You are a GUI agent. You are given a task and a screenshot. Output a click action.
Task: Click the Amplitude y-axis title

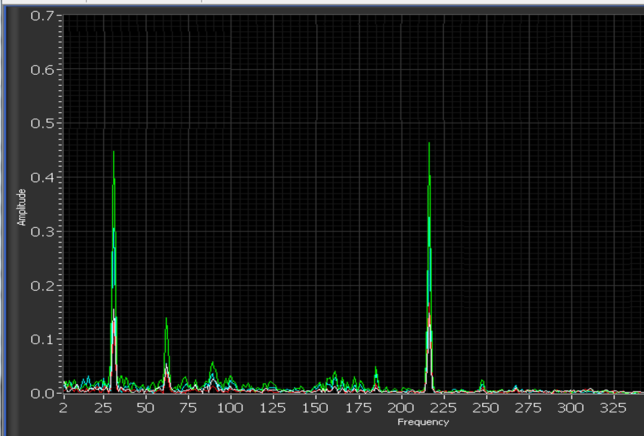21,207
